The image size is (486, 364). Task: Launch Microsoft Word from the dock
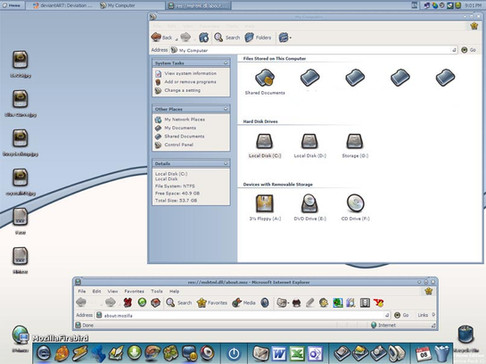tap(279, 353)
